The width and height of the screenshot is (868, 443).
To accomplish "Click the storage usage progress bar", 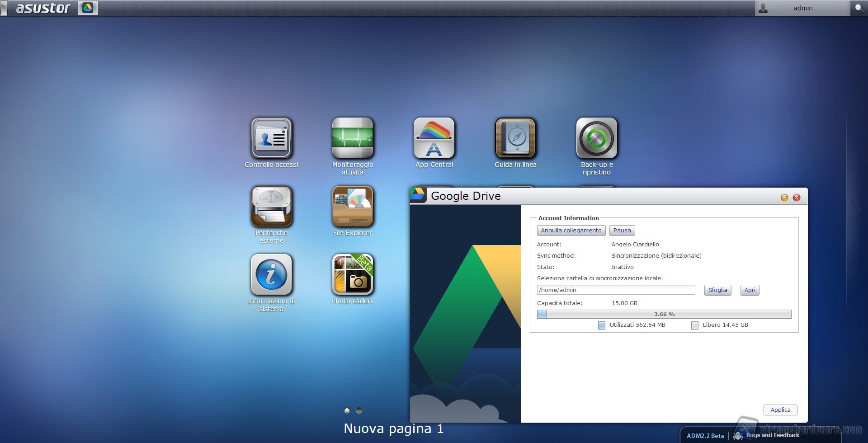I will click(x=664, y=314).
